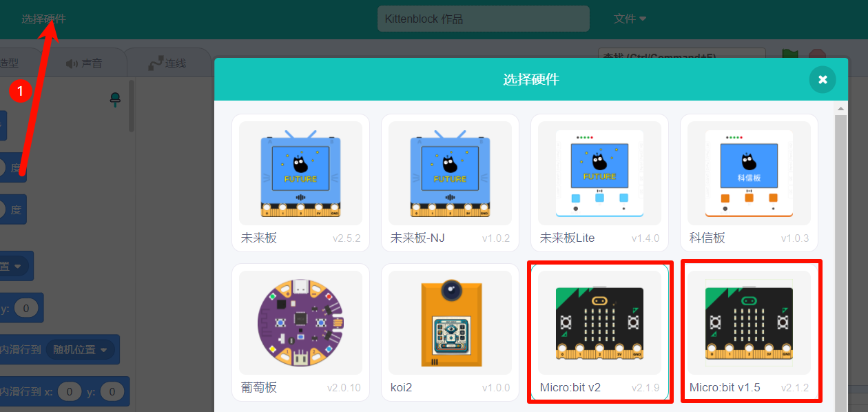Viewport: 868px width, 412px height.
Task: Open the 随机位置 dropdown in glide block
Action: click(81, 350)
